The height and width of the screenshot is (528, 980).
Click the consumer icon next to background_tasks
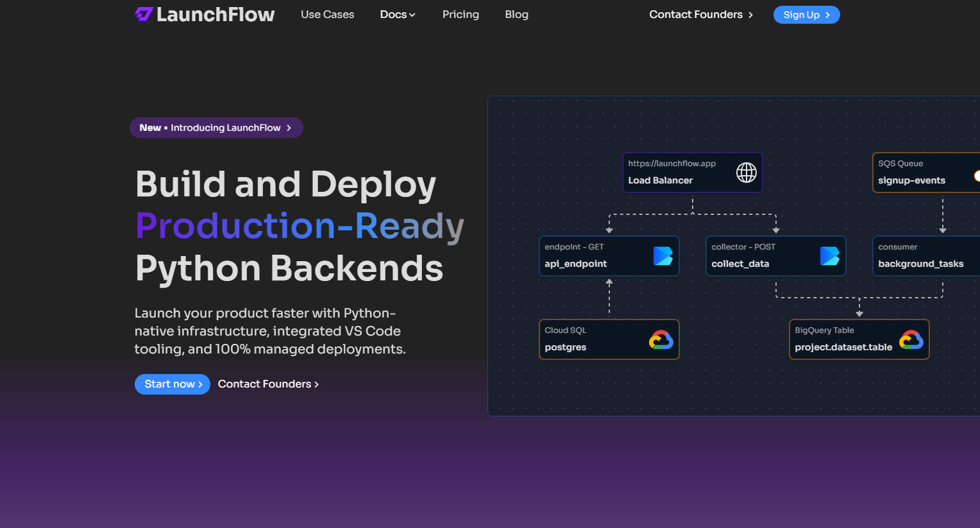point(978,256)
